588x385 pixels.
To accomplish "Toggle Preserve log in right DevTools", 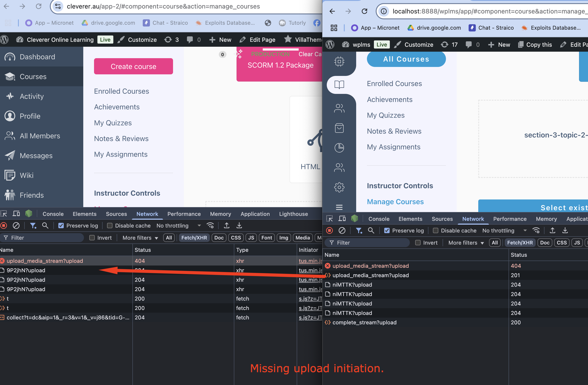I will tap(387, 230).
